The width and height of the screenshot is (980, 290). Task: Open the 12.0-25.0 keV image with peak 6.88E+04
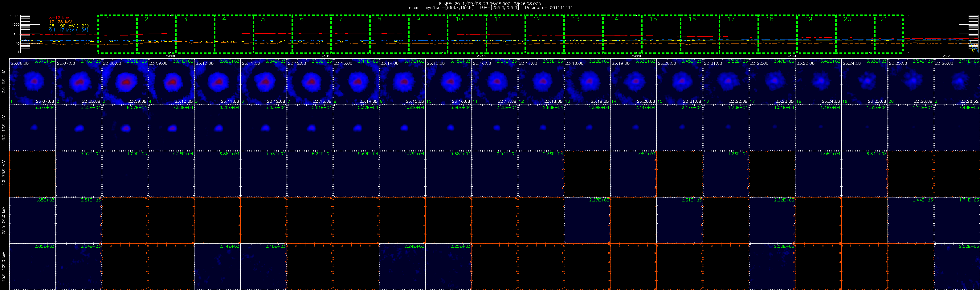pos(217,174)
